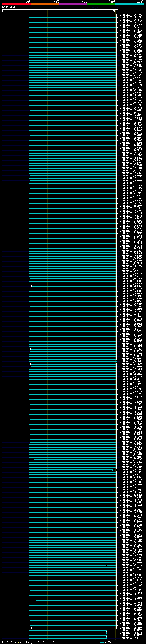Select hit label UniRef100_P12330
Screen dimensions: 146x644
[x=131, y=120]
